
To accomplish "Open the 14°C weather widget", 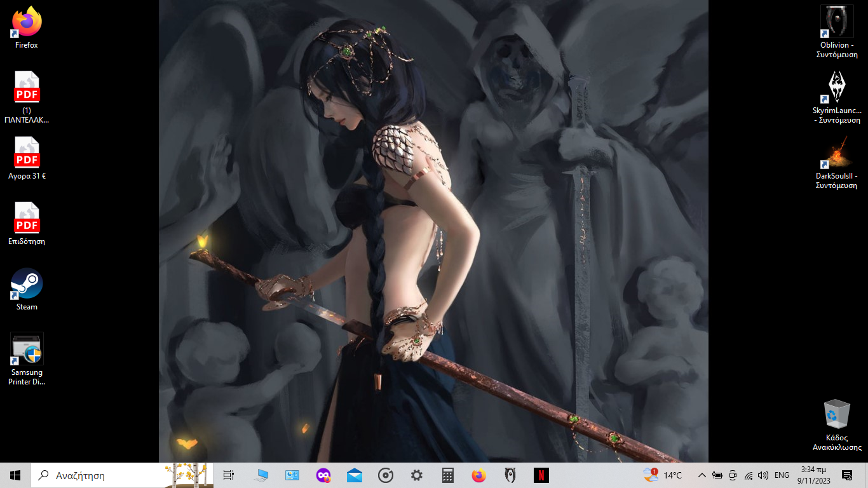I will 663,475.
